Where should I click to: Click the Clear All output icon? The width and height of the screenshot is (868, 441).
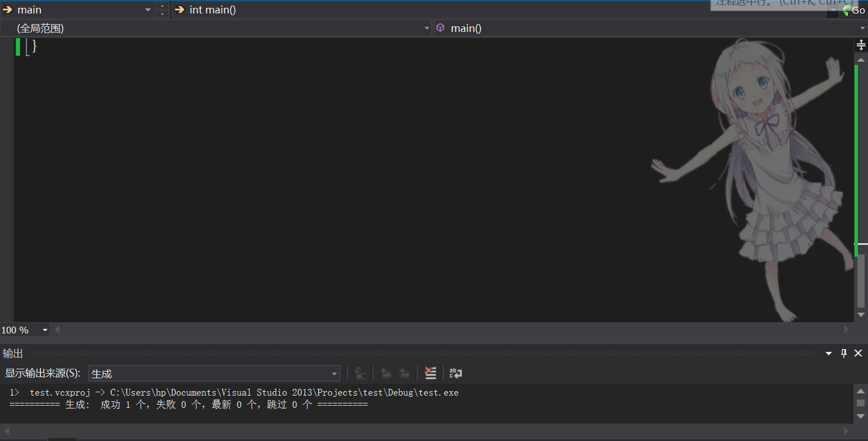[430, 373]
